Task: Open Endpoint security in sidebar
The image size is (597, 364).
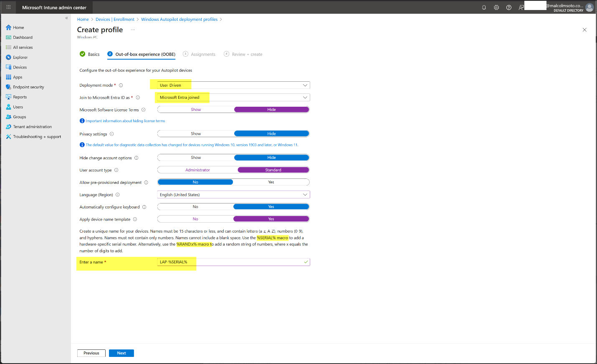Action: (x=28, y=87)
